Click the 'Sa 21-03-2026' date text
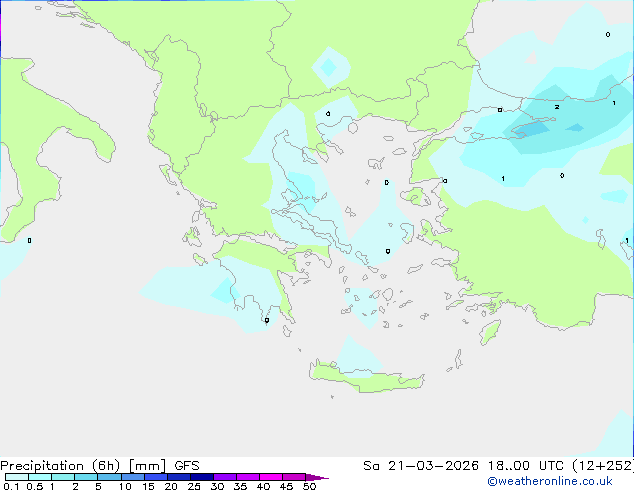Viewport: 634px width, 490px height. (x=421, y=466)
